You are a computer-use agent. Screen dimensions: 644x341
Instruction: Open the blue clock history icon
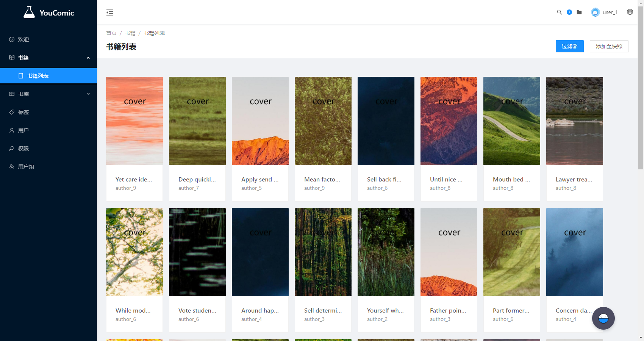(x=569, y=12)
